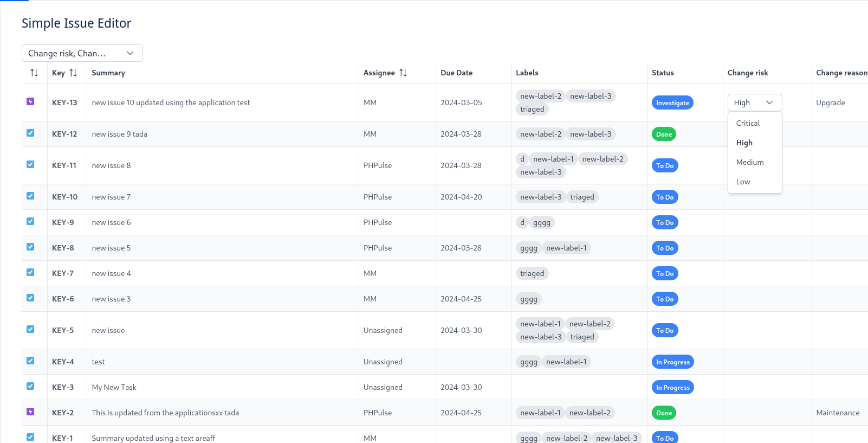The image size is (868, 443).
Task: Click the 'Maintenance' change reason for KEY-2
Action: tap(838, 413)
